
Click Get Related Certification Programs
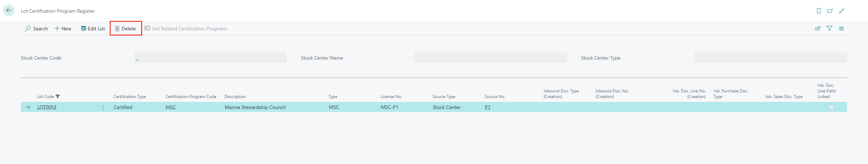click(186, 29)
